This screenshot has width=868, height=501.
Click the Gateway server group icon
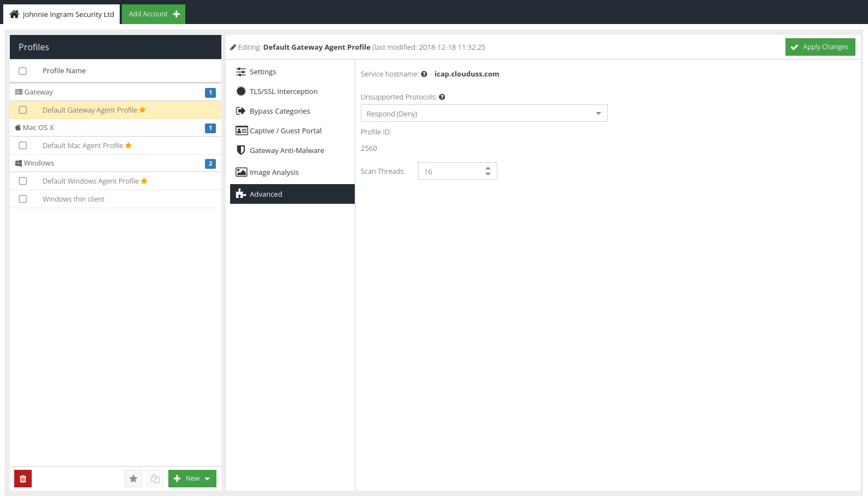19,92
